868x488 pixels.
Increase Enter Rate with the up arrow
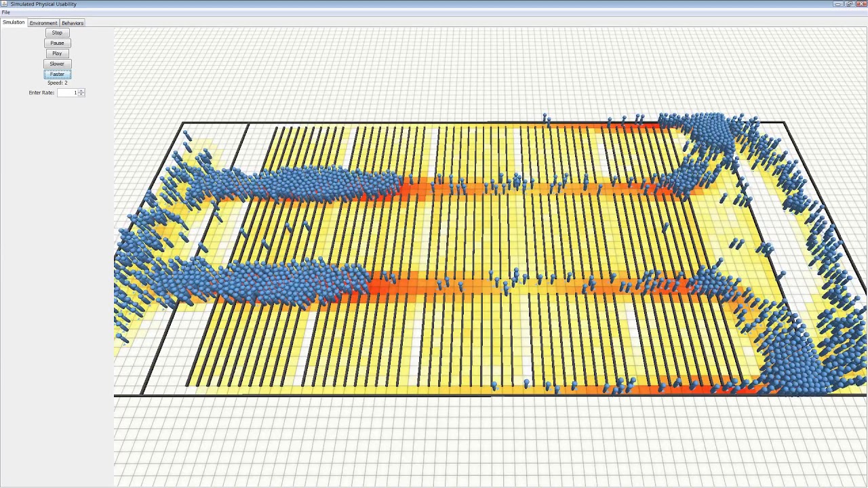click(81, 91)
